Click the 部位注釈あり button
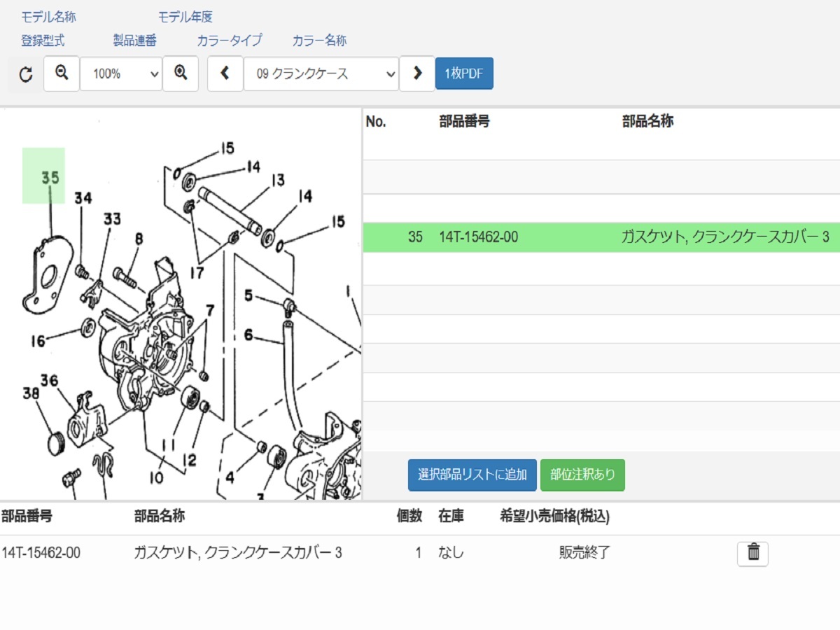Image resolution: width=840 pixels, height=630 pixels. click(x=582, y=475)
